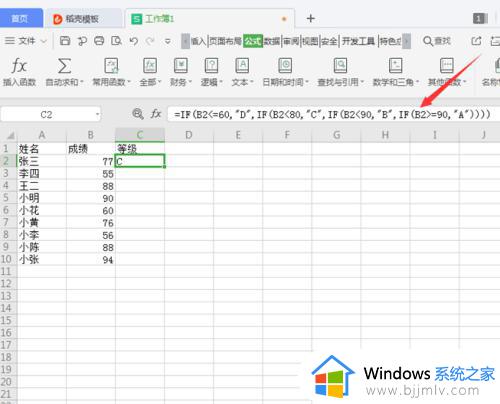Open the Math and Trig functions icon
Screen dimensions: 500x404
395,66
